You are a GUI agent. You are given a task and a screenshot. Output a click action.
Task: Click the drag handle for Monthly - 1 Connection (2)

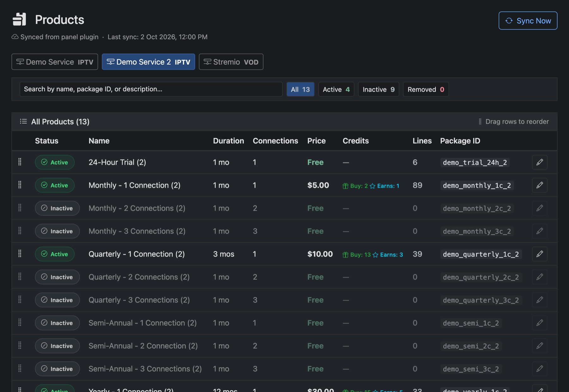[x=20, y=185]
